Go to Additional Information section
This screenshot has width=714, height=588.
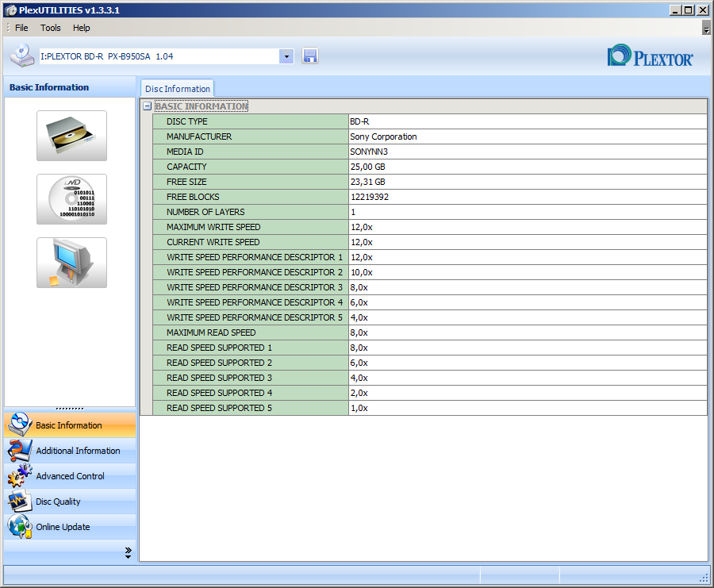tap(70, 451)
